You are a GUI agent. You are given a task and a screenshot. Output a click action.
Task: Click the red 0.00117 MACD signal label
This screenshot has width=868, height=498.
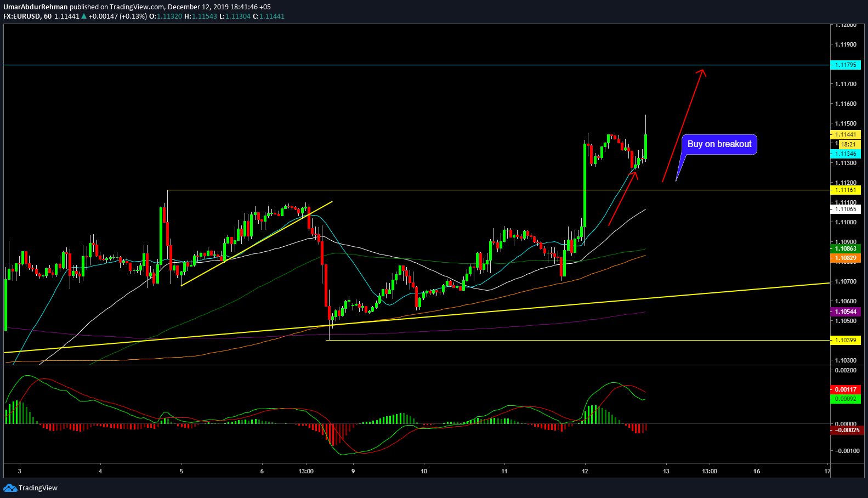pos(846,389)
